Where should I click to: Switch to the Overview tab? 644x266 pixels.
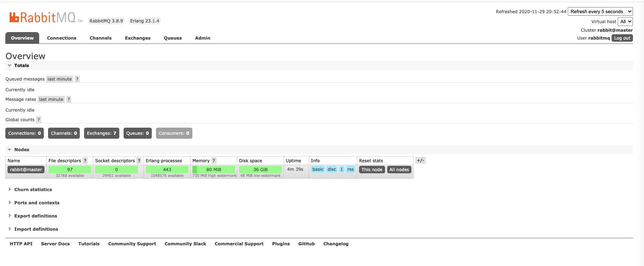(22, 38)
